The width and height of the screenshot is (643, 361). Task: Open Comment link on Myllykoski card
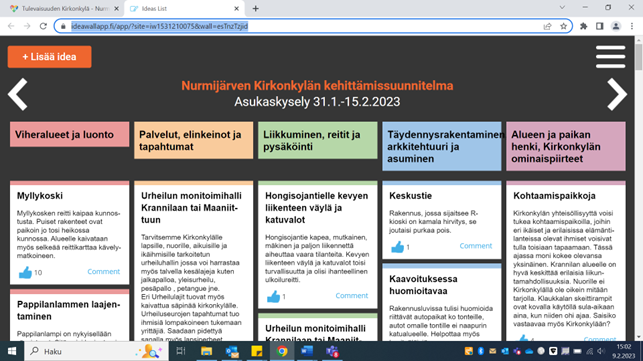point(103,272)
